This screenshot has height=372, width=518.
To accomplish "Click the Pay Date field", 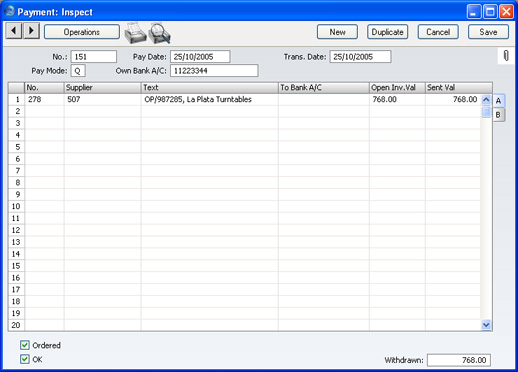I will coord(200,57).
